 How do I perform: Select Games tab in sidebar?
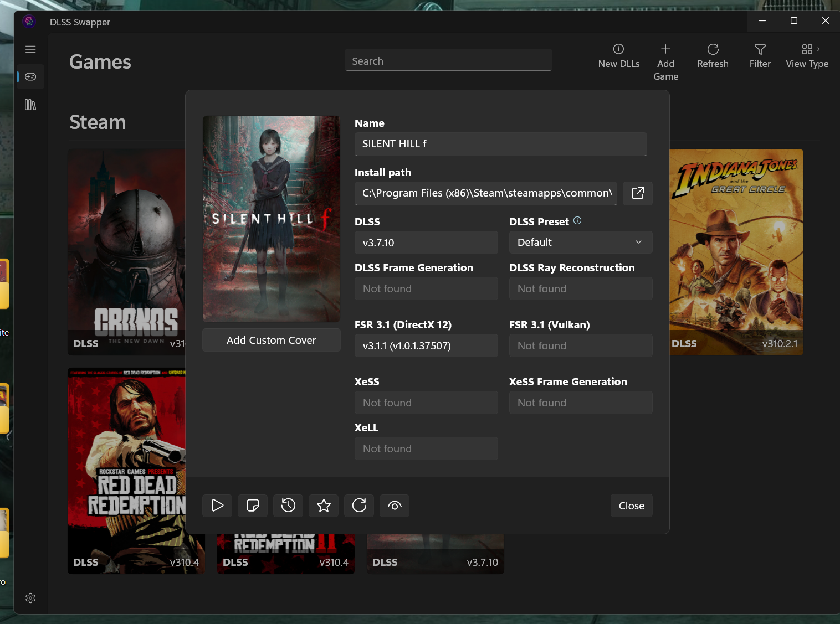30,76
